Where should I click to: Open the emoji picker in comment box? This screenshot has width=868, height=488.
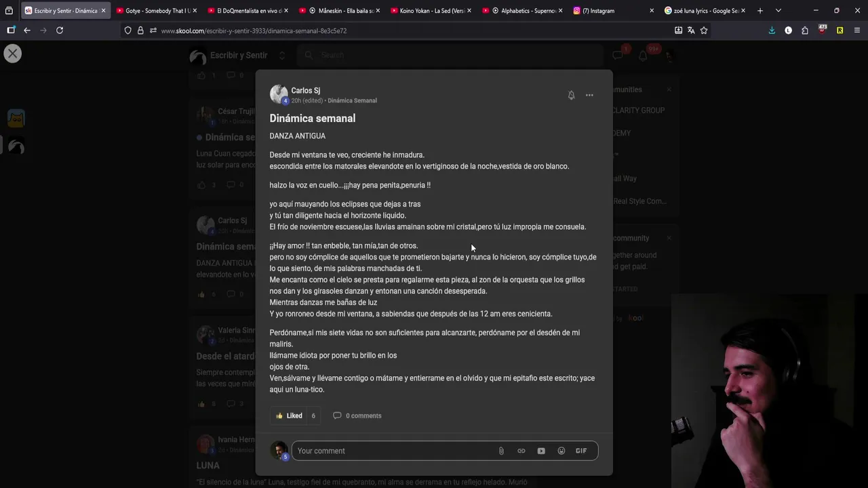(x=561, y=451)
